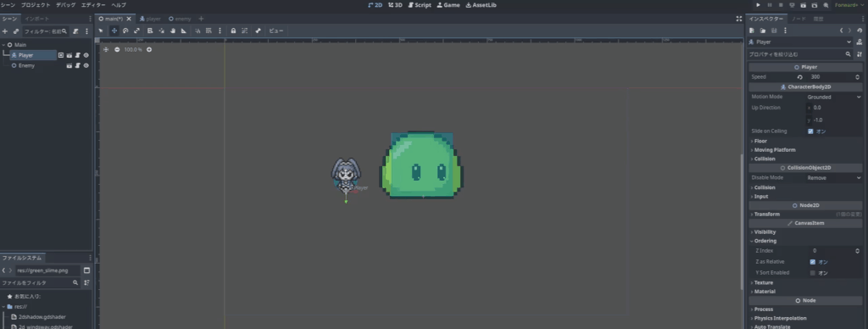The image size is (868, 329).
Task: Open the デバッグ menu
Action: tap(66, 5)
